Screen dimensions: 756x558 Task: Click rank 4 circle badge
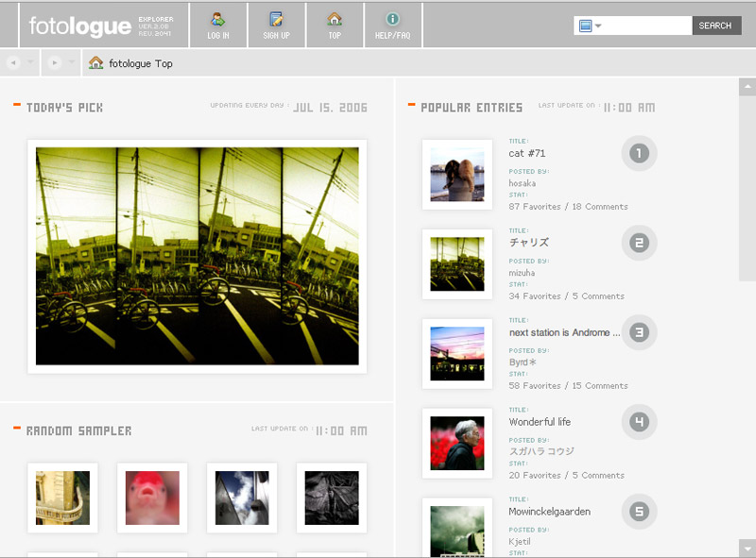point(640,422)
